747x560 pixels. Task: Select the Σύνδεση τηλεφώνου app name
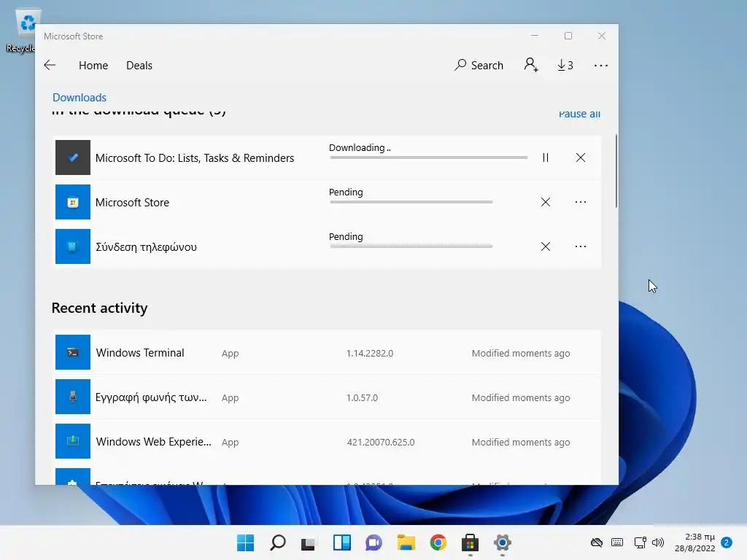(146, 247)
